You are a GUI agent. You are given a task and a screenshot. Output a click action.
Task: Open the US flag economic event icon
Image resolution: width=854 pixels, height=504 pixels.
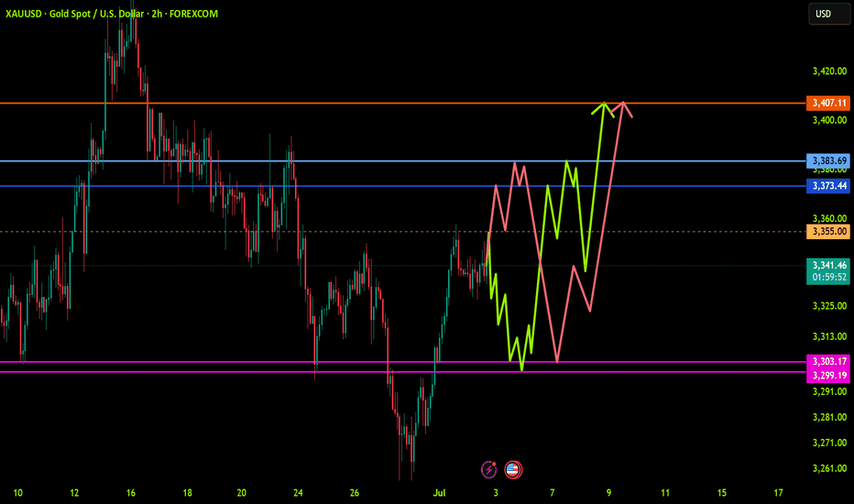click(513, 469)
